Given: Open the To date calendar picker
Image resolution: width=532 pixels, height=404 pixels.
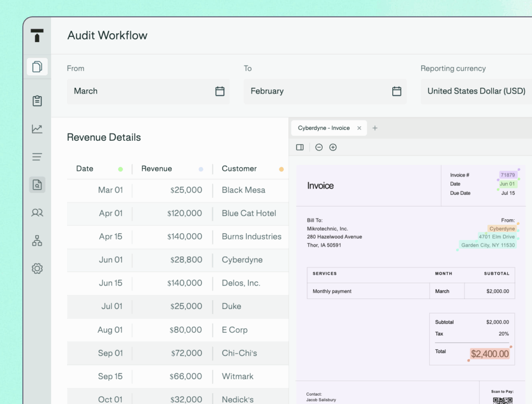Looking at the screenshot, I should click(396, 91).
